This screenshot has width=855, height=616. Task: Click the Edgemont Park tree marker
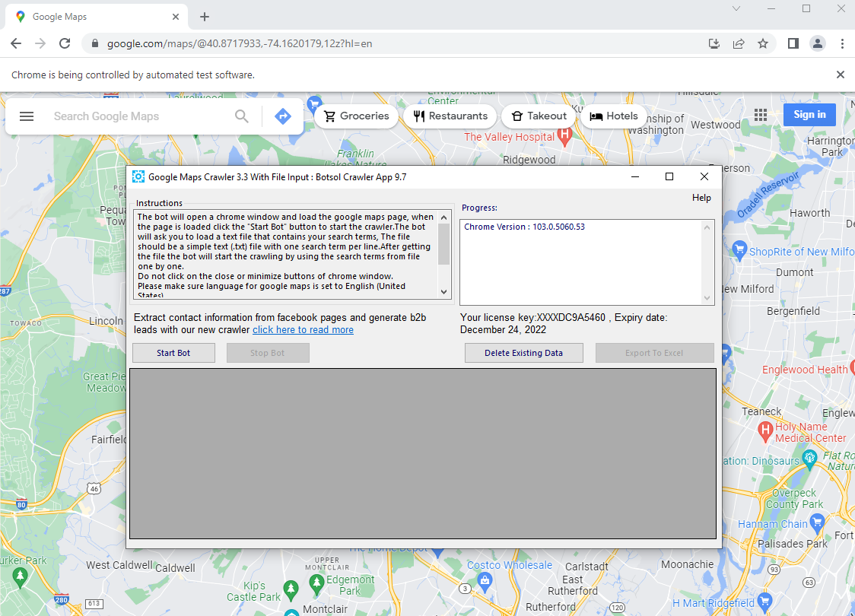(x=316, y=583)
